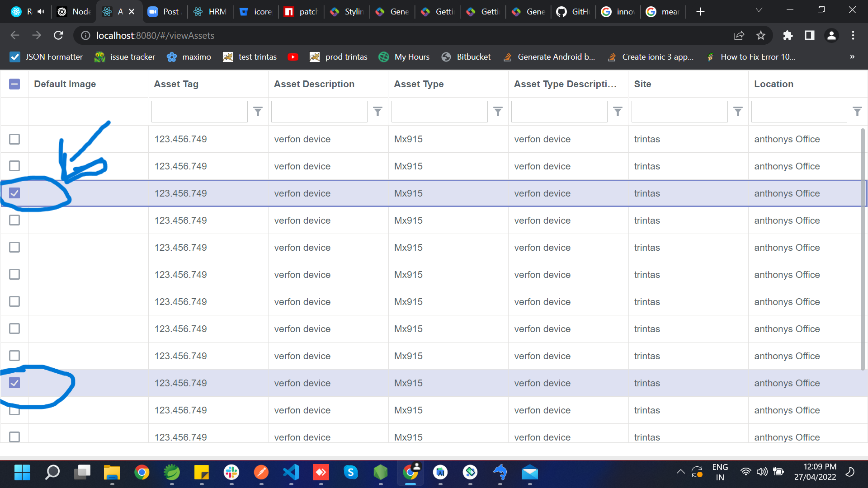
Task: Click the Asset Type filter funnel icon
Action: pos(498,112)
